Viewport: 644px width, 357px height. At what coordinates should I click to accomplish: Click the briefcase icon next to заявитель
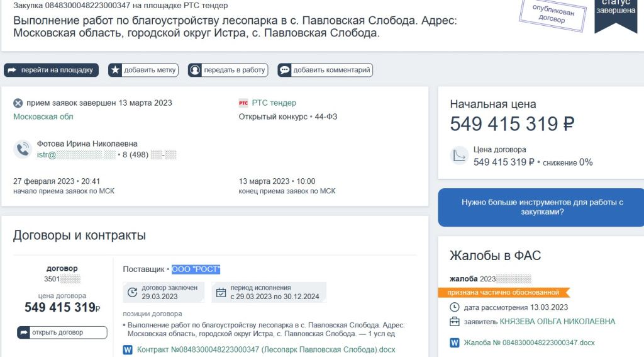[455, 322]
